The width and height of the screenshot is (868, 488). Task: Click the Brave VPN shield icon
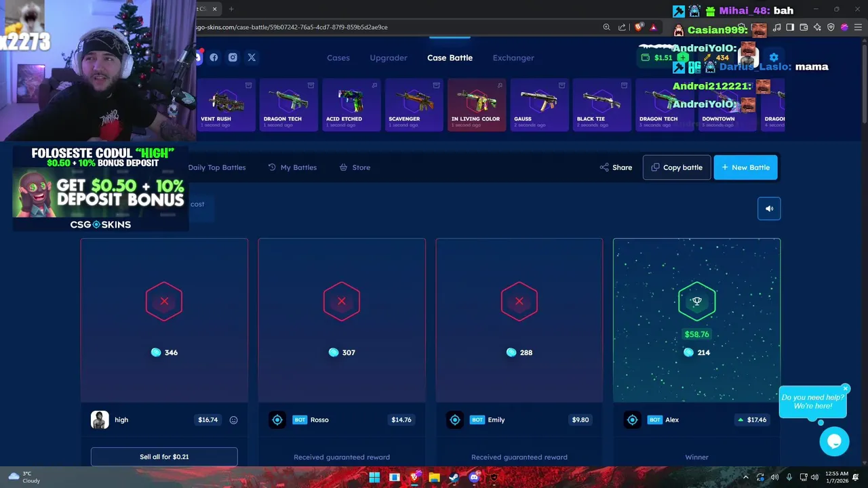831,27
